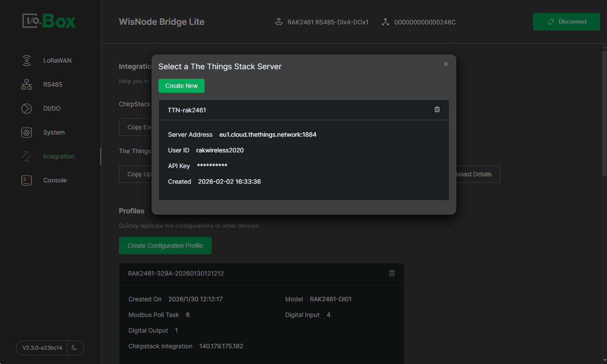Click the I/O Box logo
This screenshot has width=607, height=364.
[x=49, y=21]
